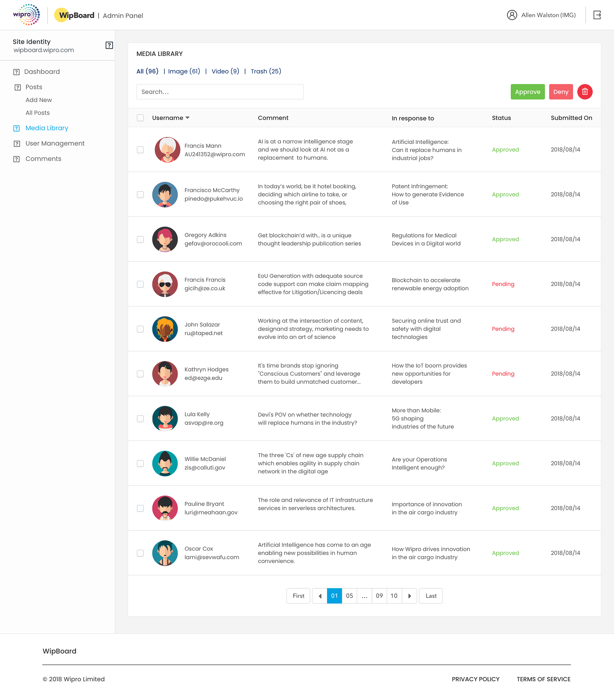Open the Trash (25) filter tab
The height and width of the screenshot is (700, 614).
tap(266, 71)
